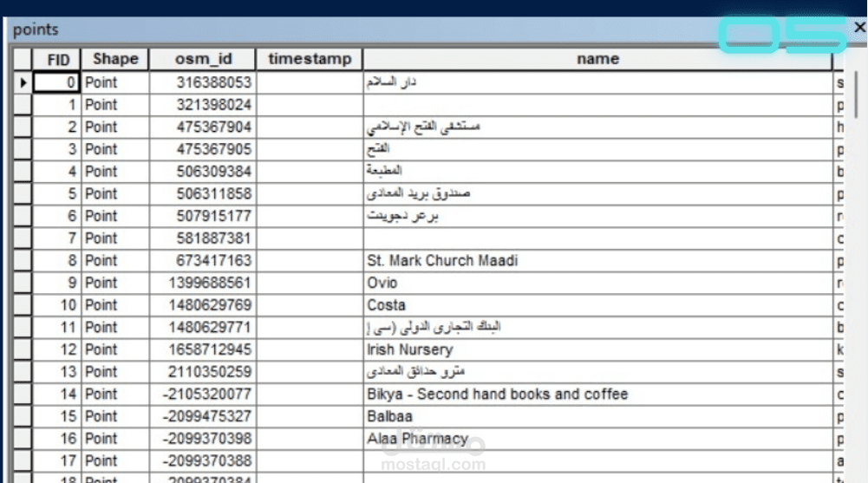
Task: Select row selector for FID 14
Action: 23,394
